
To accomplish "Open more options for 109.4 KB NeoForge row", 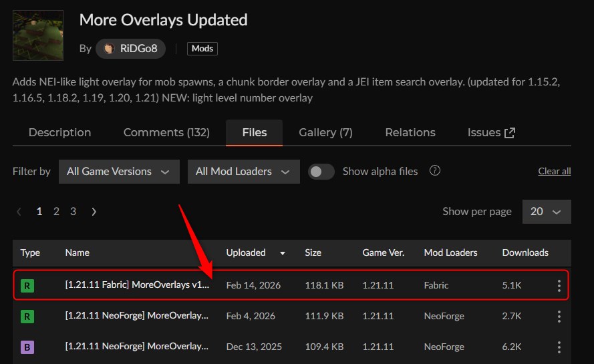I will pos(559,347).
